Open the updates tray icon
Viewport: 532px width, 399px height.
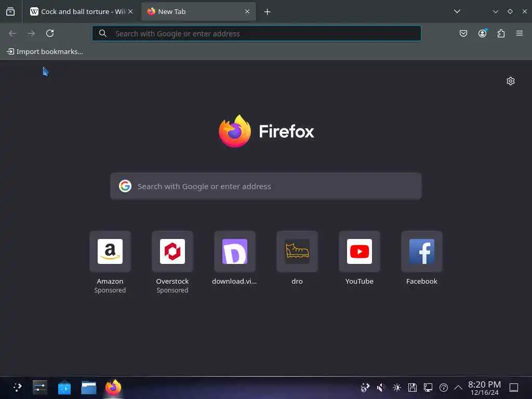[444, 388]
